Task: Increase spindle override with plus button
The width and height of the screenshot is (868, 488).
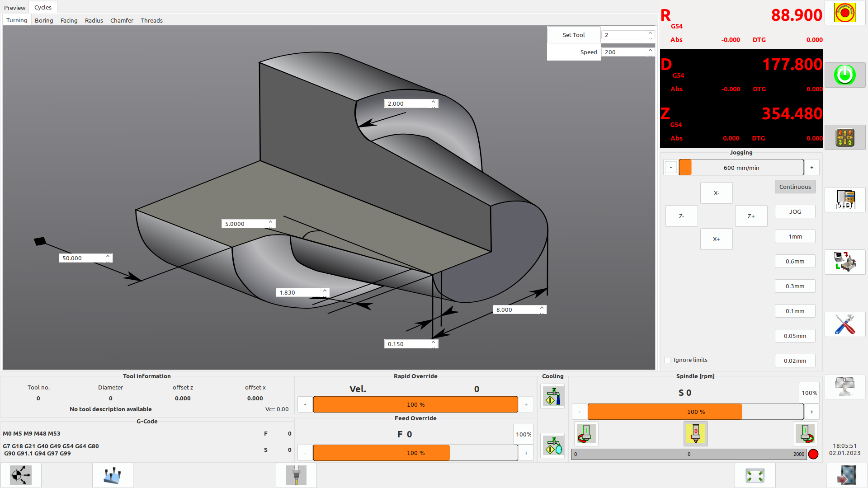Action: pos(812,412)
